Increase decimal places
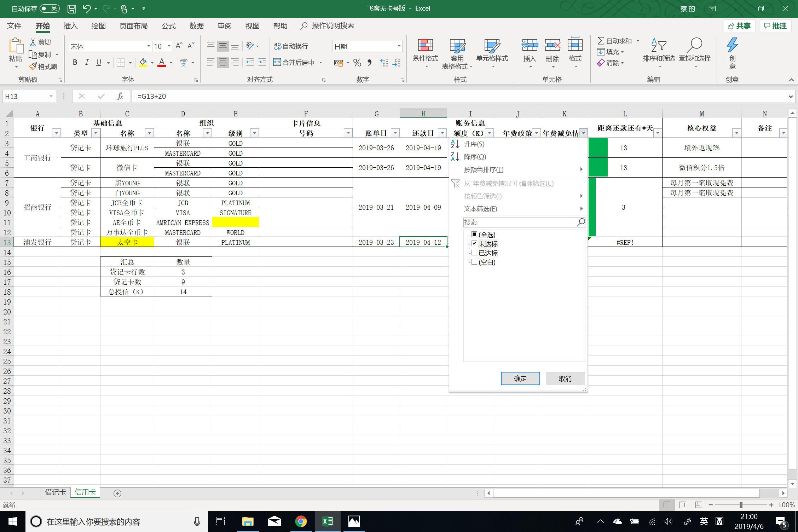Screen dimensions: 798x532 pos(384,63)
